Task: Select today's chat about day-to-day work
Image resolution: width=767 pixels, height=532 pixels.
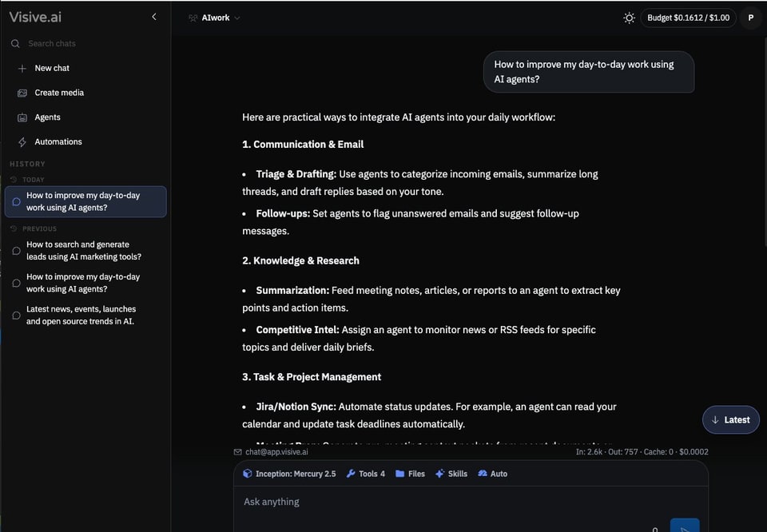Action: point(85,201)
